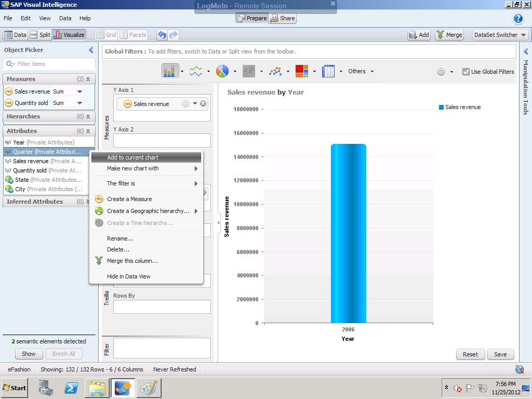Select the scatter plot chart icon
Image resolution: width=532 pixels, height=399 pixels.
[275, 71]
